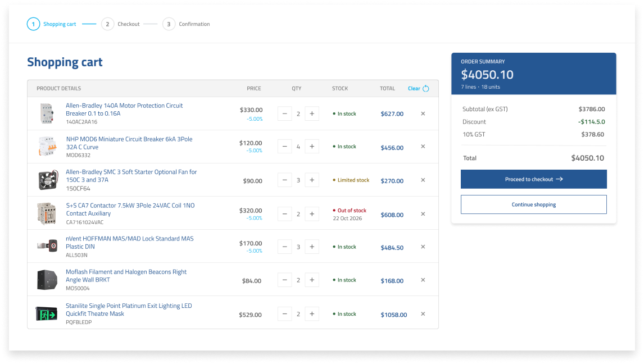This screenshot has width=644, height=364.
Task: Open NHP MOD6 Miniature Circuit Breaker link
Action: pyautogui.click(x=129, y=143)
